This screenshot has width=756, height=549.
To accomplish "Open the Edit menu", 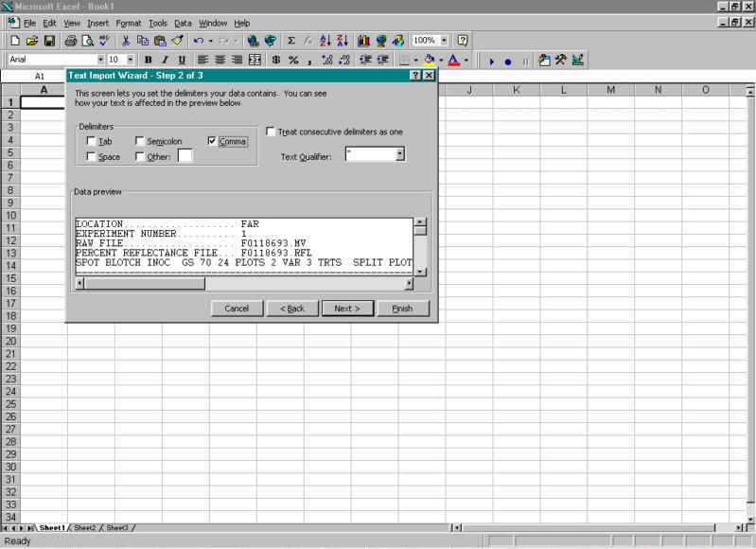I will click(x=49, y=23).
